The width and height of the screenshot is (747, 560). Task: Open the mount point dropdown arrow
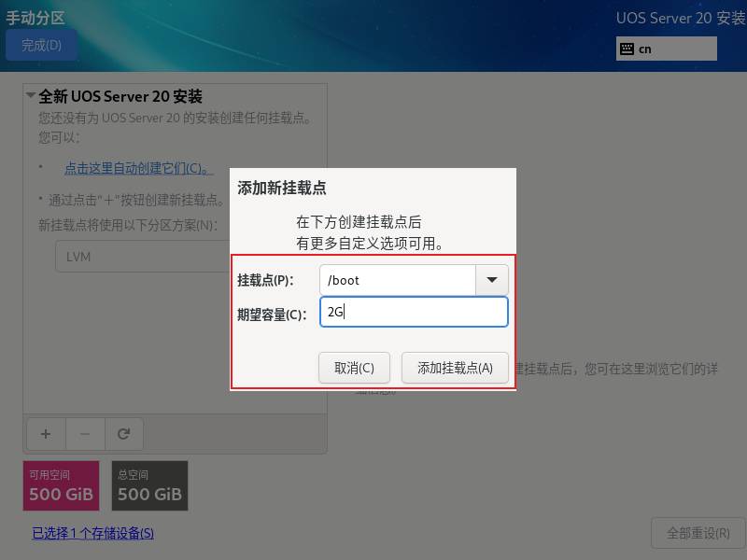492,280
